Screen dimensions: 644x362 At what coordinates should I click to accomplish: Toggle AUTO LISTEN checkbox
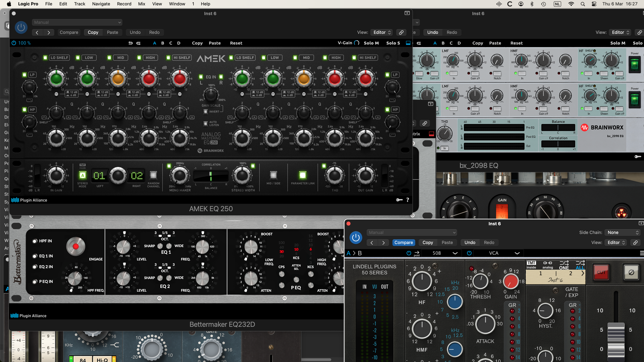click(x=205, y=123)
